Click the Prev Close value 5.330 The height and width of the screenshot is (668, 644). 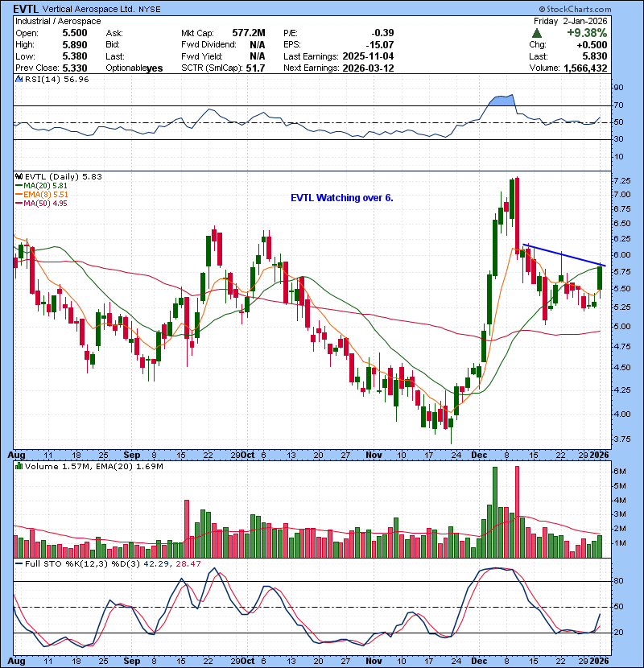coord(75,68)
